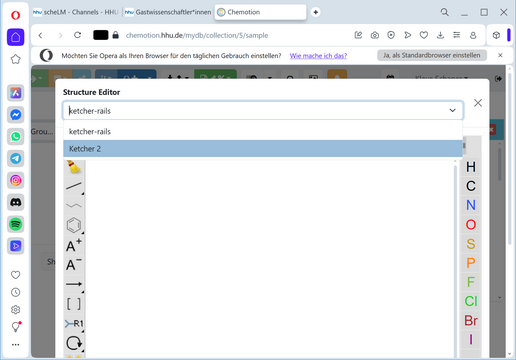Pick the blue Nitrogen atom button
The height and width of the screenshot is (360, 516).
click(471, 205)
